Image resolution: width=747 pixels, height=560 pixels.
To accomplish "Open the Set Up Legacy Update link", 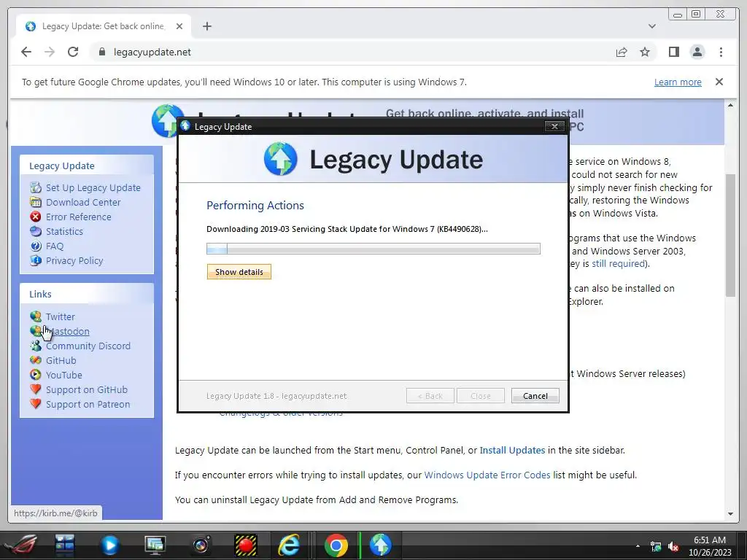I will point(93,187).
